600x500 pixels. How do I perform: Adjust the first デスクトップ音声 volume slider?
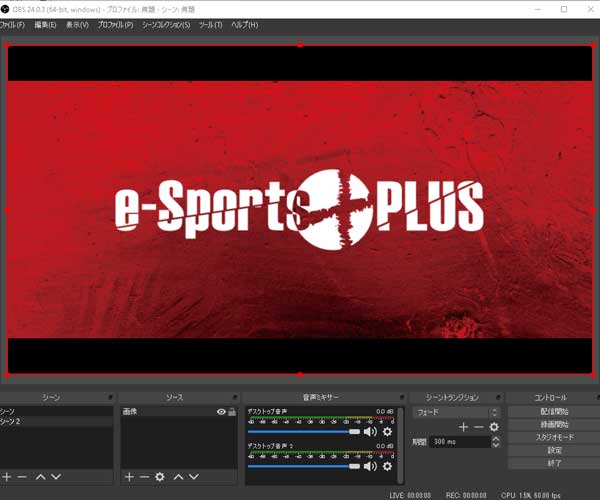point(304,432)
